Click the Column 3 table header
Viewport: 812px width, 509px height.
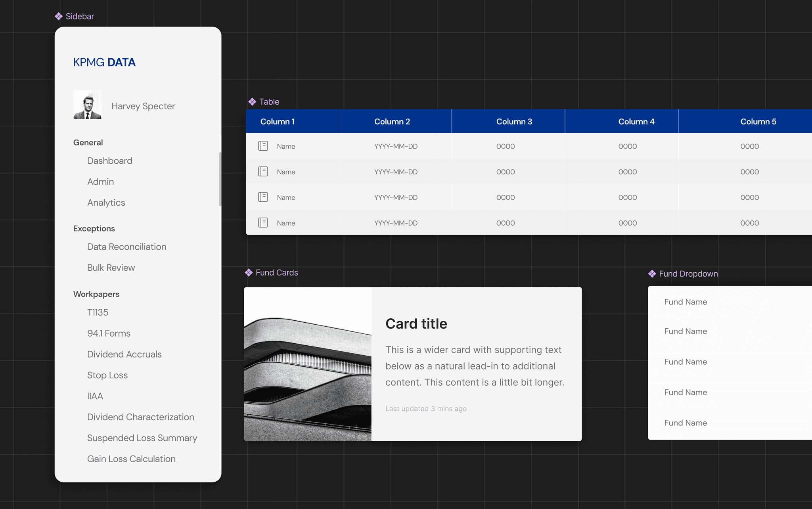pyautogui.click(x=514, y=122)
